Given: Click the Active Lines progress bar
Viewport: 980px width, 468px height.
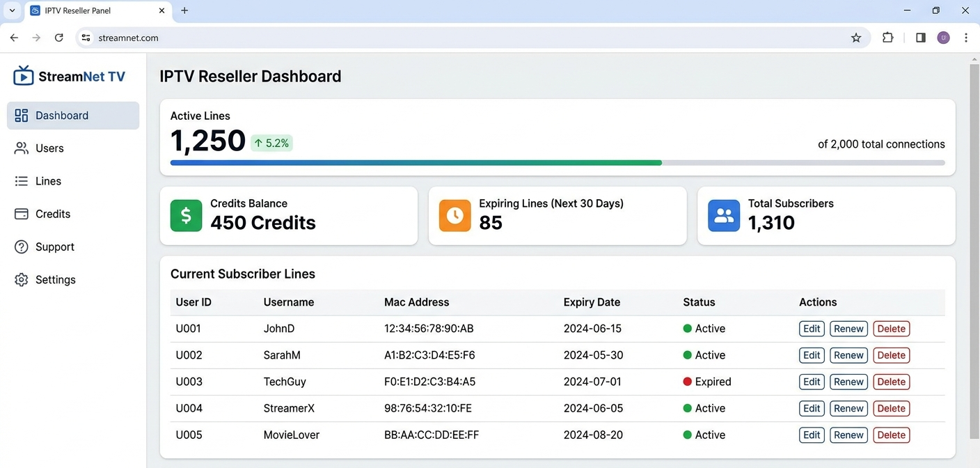Looking at the screenshot, I should click(558, 163).
